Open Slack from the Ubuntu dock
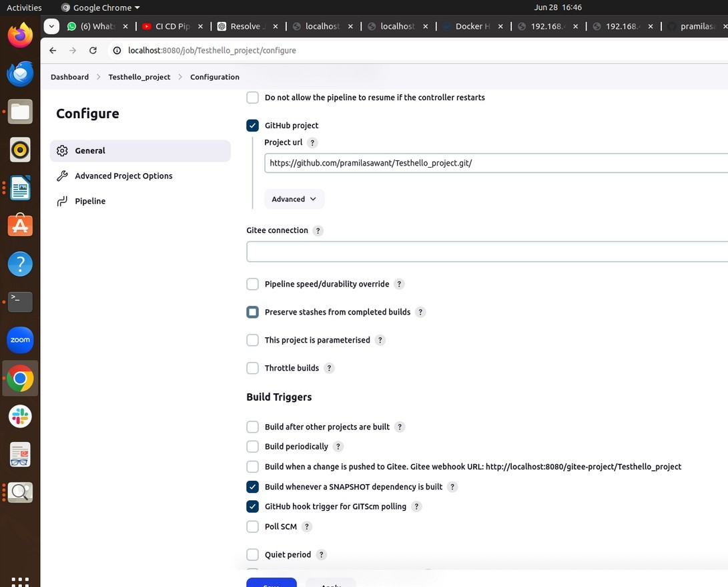 tap(20, 416)
